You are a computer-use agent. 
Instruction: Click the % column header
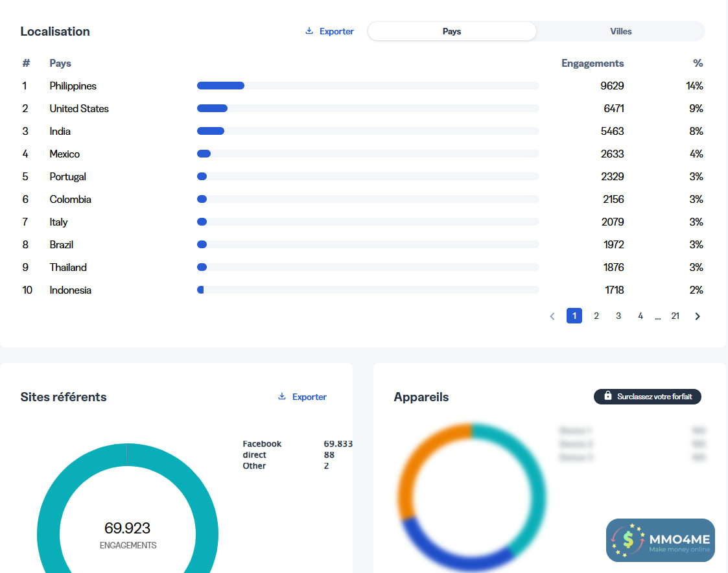[x=698, y=63]
